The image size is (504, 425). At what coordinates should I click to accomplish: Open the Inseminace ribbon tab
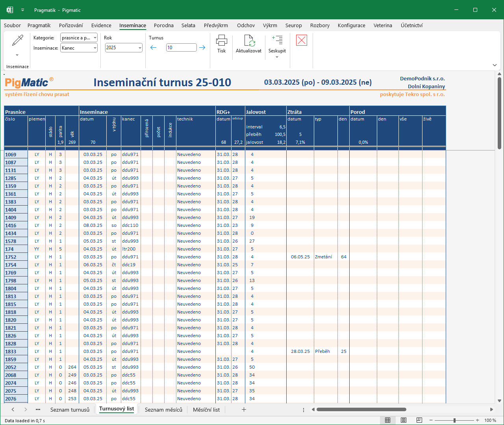pos(133,25)
